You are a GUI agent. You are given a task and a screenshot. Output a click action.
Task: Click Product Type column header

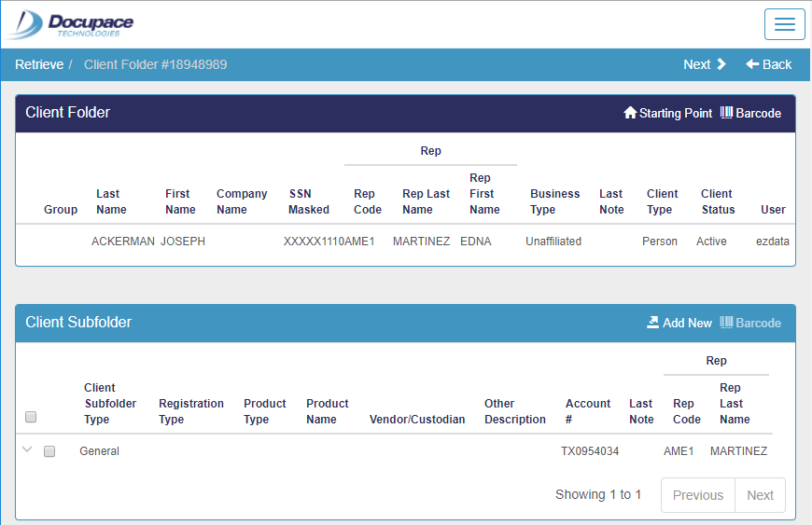pyautogui.click(x=265, y=411)
